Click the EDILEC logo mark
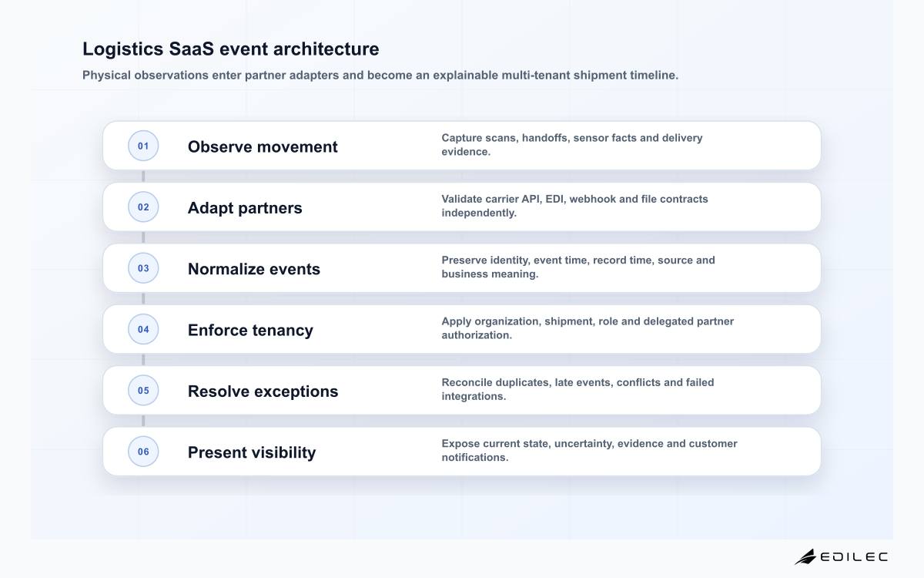 [805, 556]
